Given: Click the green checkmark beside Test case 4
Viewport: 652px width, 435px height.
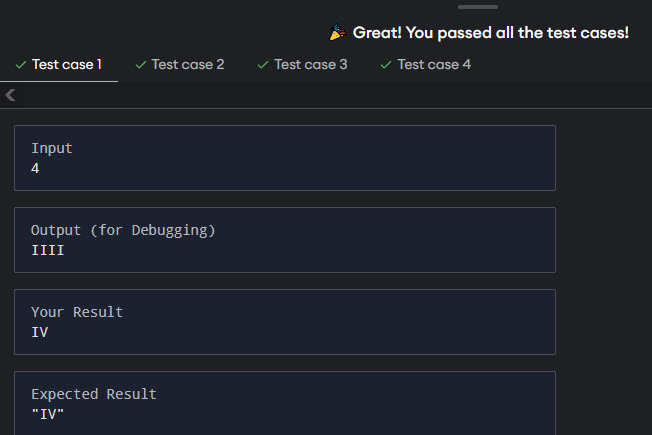Looking at the screenshot, I should click(386, 65).
